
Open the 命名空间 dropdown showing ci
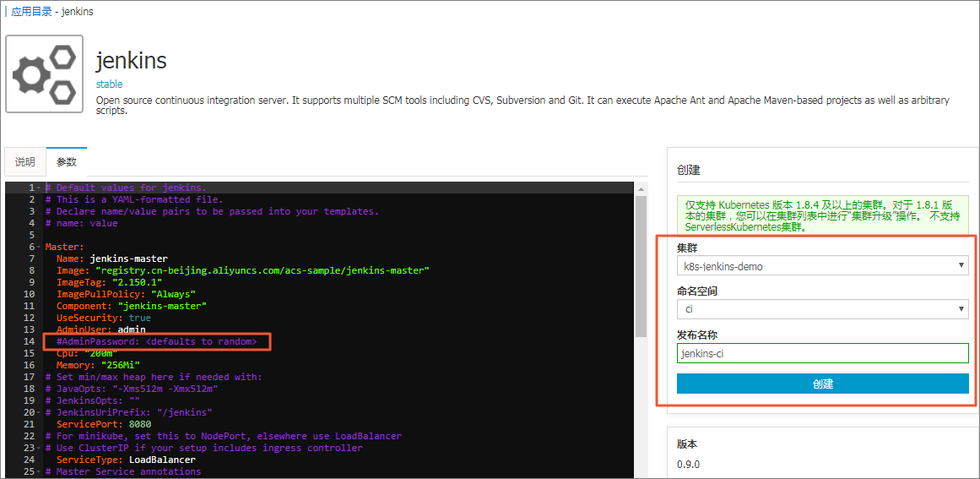[x=822, y=309]
